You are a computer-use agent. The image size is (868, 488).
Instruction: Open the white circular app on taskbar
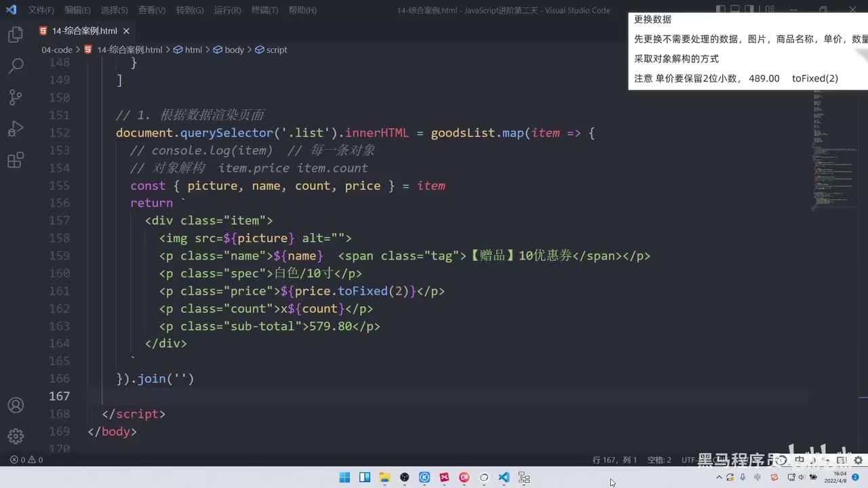click(x=484, y=477)
